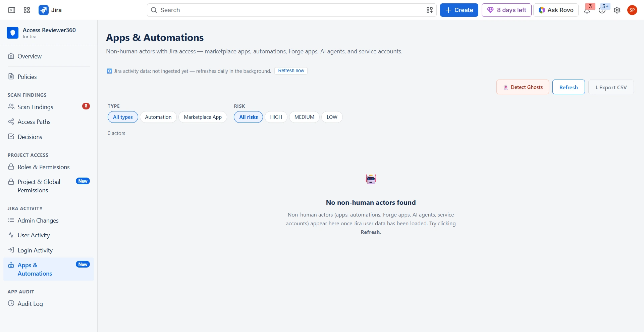Viewport: 644px width, 332px height.
Task: Click the Access Paths share icon
Action: tap(11, 121)
